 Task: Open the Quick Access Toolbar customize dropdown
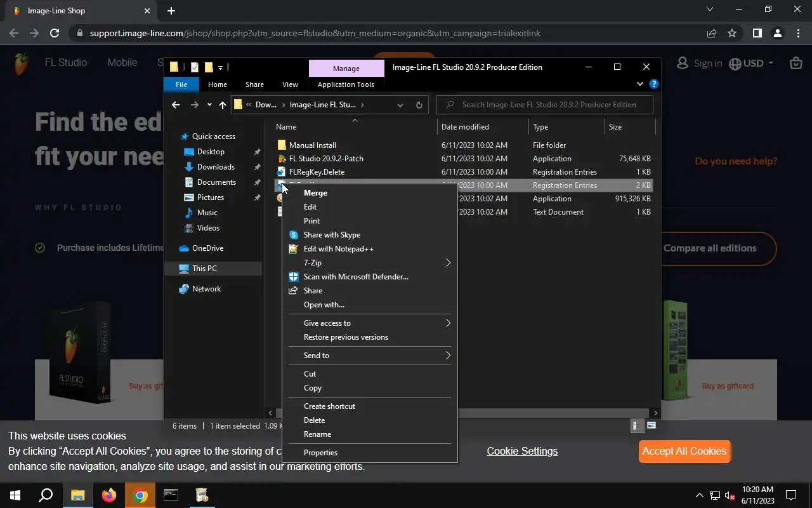(x=221, y=67)
